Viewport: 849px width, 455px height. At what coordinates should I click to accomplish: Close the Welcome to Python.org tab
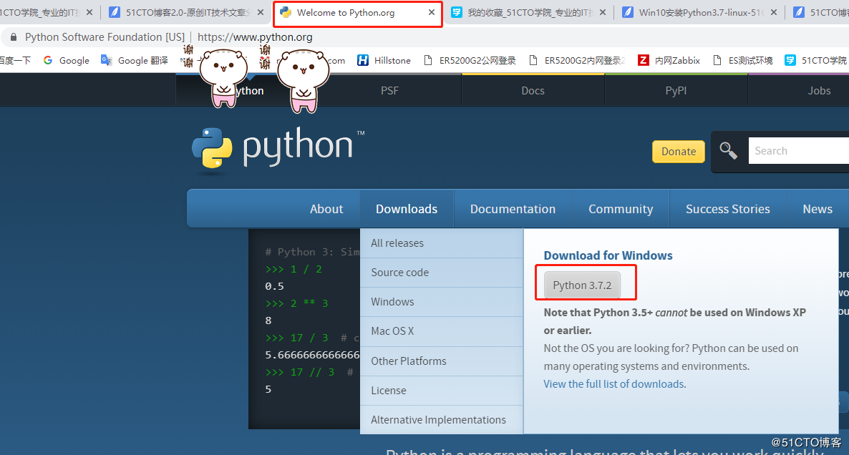(432, 12)
